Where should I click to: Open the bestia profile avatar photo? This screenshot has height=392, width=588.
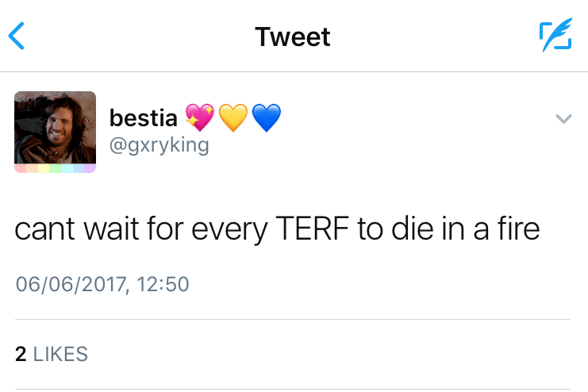(55, 127)
